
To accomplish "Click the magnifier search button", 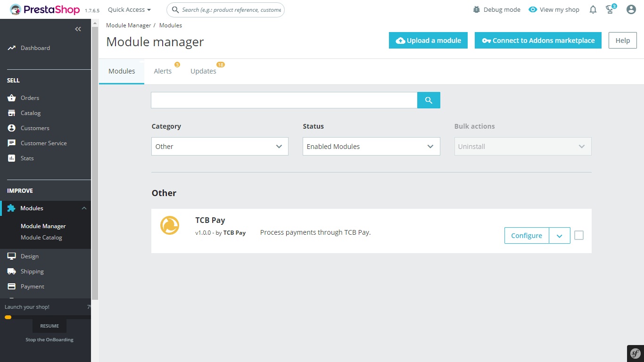I will [x=429, y=100].
